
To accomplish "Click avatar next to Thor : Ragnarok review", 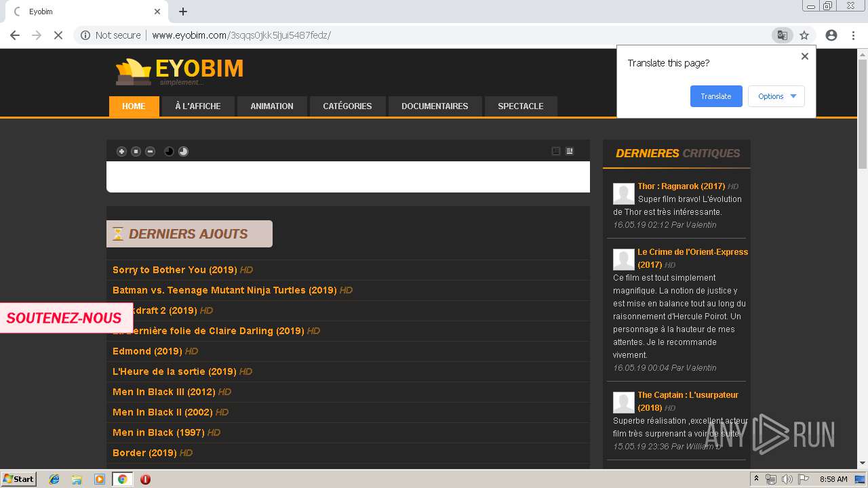I will click(624, 194).
